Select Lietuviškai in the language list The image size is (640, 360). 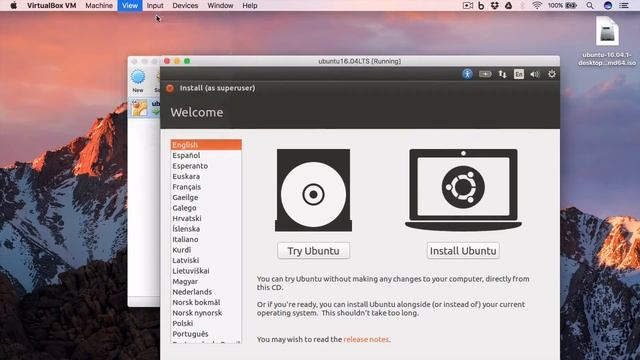pyautogui.click(x=206, y=271)
